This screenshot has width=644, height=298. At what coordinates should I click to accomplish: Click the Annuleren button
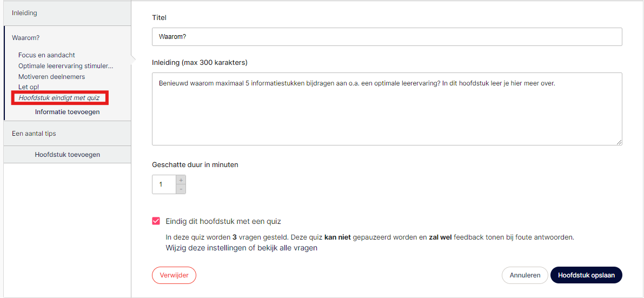click(525, 275)
